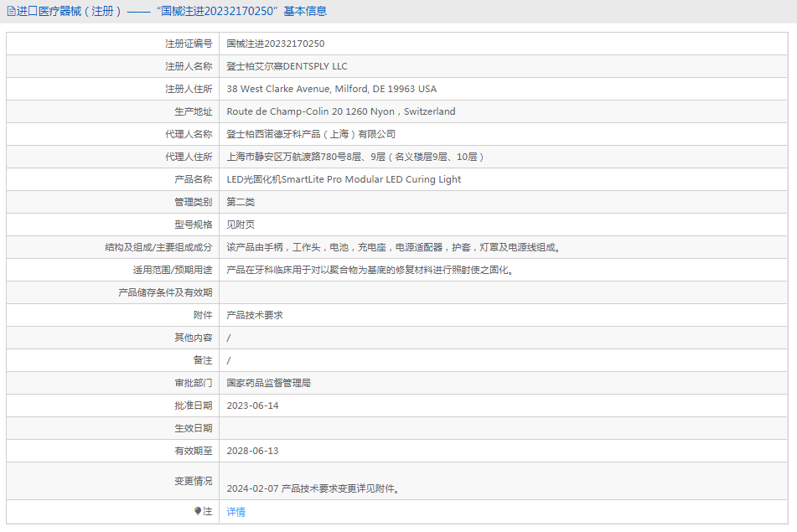This screenshot has width=797, height=532.
Task: Select the 国家药品监督管理局 value
Action: pos(269,383)
